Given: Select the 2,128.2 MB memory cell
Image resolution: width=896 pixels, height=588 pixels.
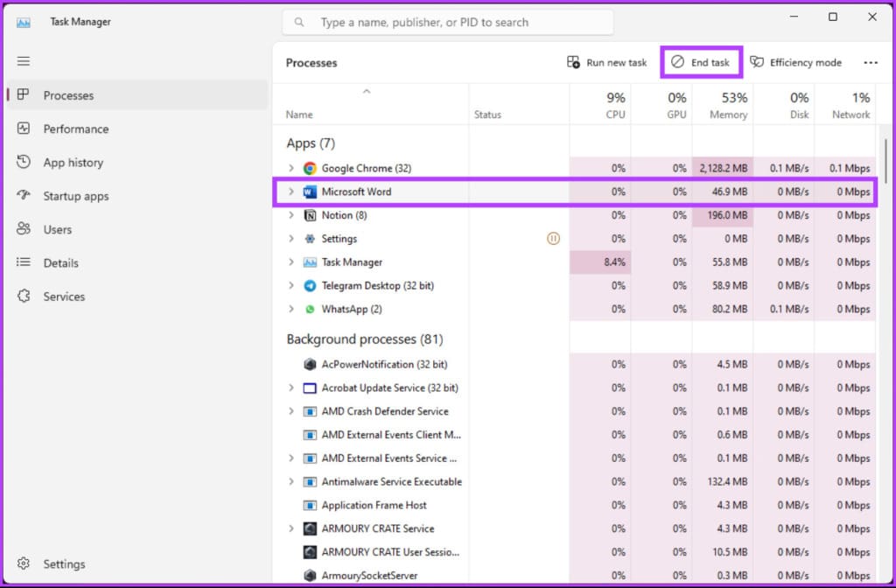Looking at the screenshot, I should (x=722, y=168).
